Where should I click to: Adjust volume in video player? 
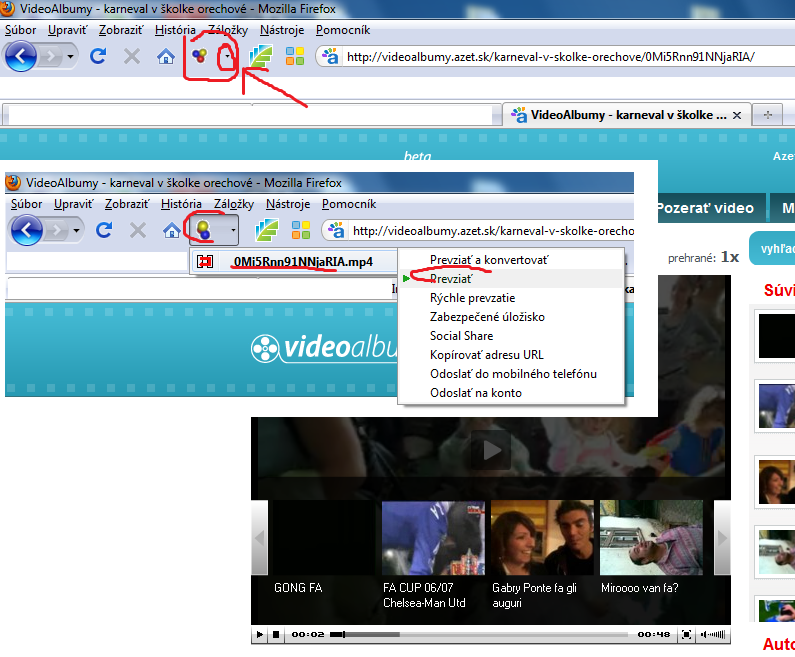tap(712, 634)
